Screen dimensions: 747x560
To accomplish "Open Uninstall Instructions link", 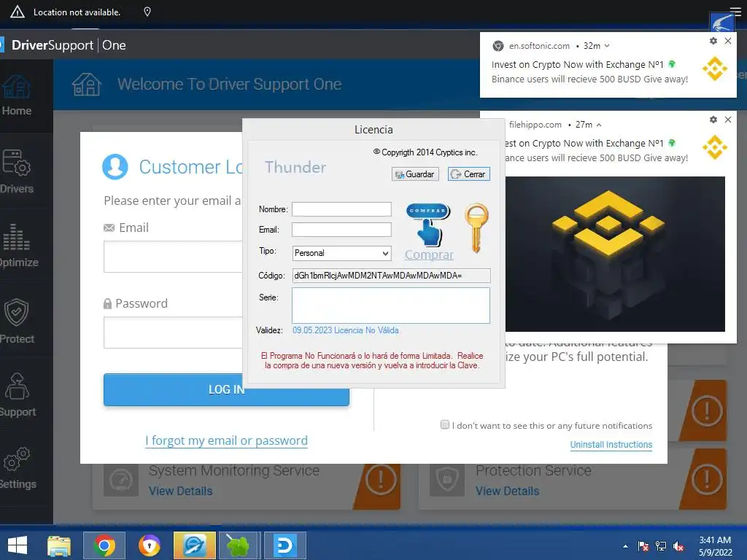I will (x=611, y=444).
